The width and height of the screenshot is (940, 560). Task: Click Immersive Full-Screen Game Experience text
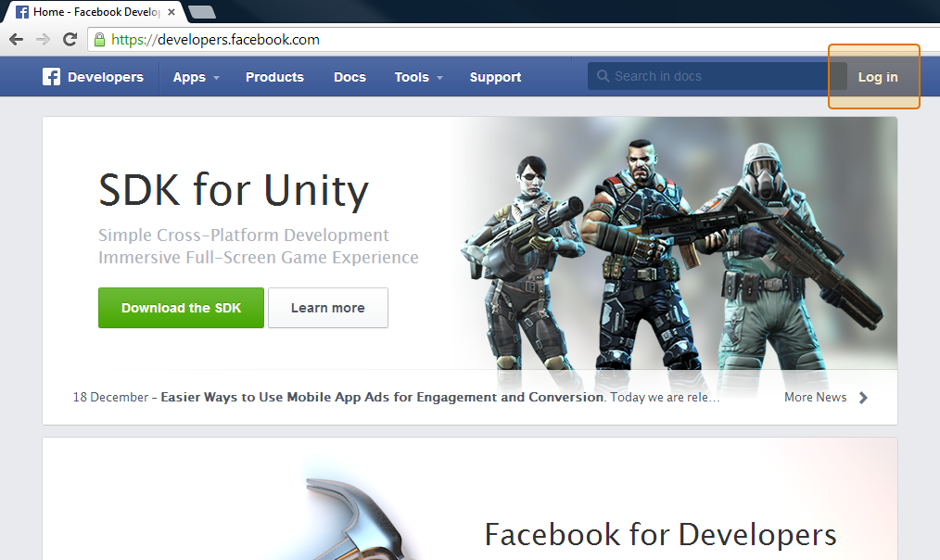pyautogui.click(x=259, y=257)
